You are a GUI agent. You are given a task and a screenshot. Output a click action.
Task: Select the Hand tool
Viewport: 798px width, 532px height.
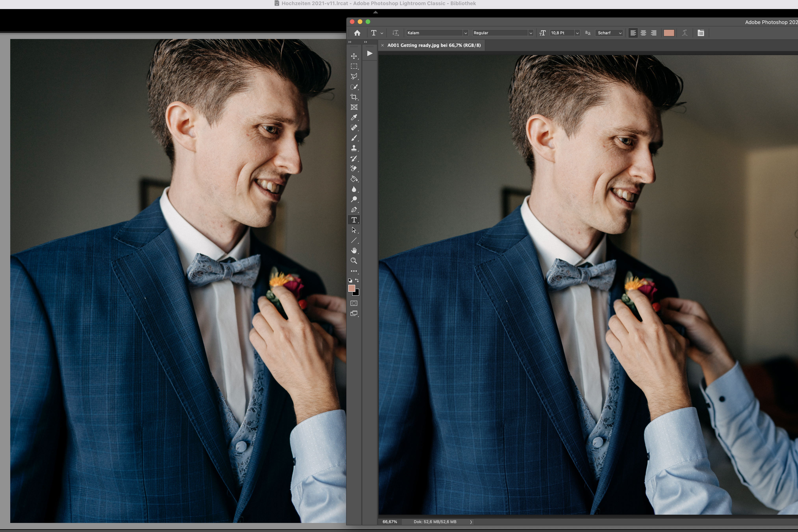354,250
